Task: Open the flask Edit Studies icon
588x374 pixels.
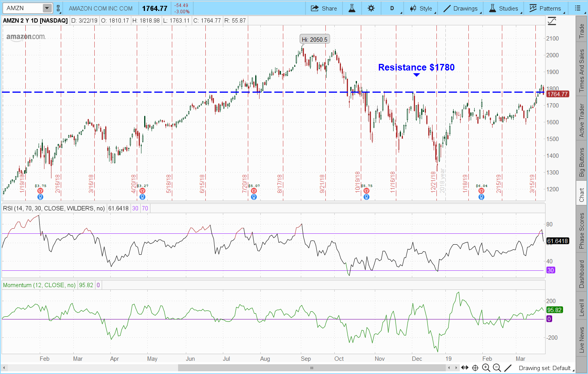Action: 352,8
